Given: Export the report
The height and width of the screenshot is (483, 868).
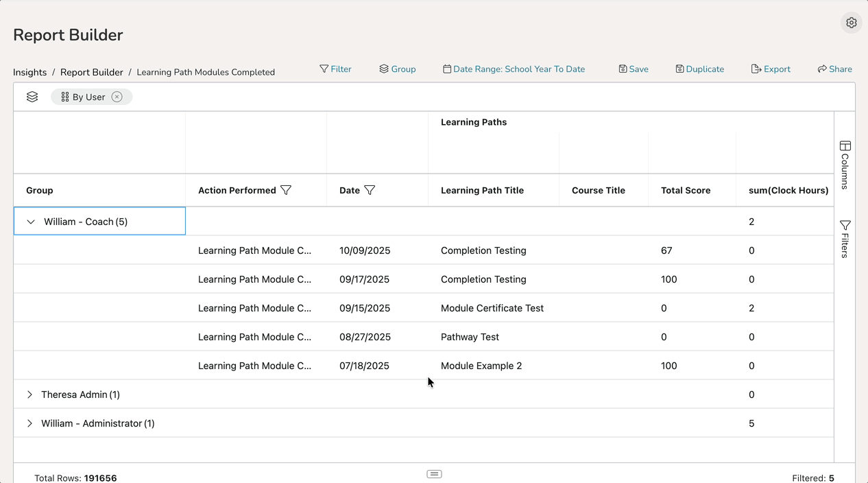Looking at the screenshot, I should [x=771, y=69].
